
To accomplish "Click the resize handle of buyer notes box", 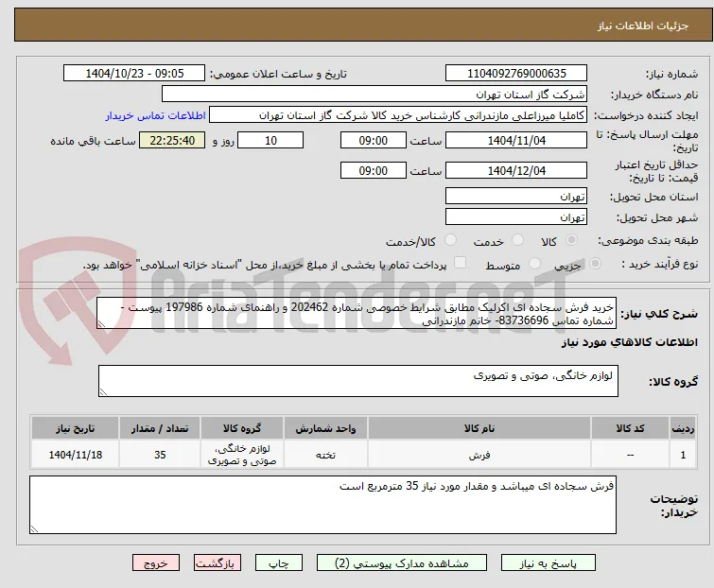I will tap(34, 529).
